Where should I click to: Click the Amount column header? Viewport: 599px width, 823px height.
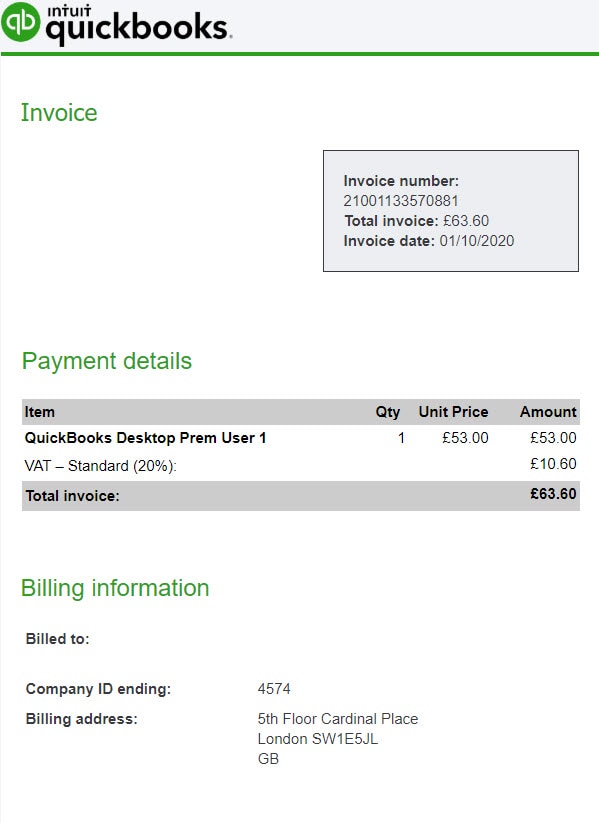[548, 412]
